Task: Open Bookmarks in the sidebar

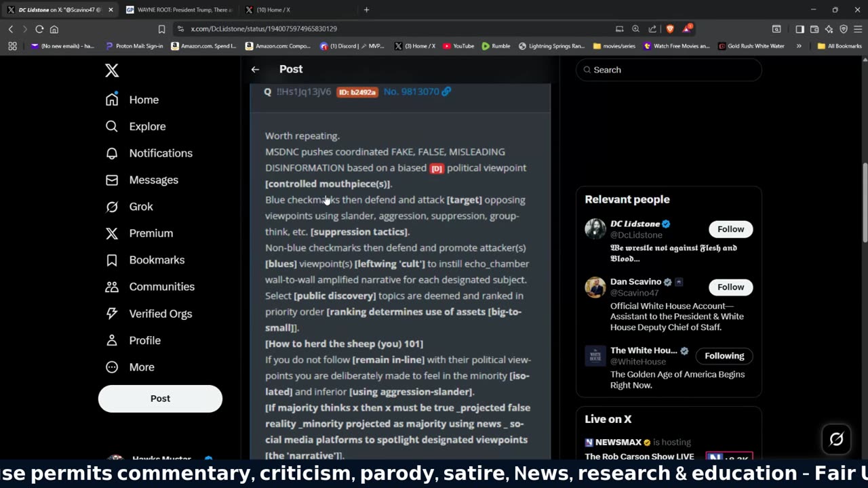Action: [145, 260]
